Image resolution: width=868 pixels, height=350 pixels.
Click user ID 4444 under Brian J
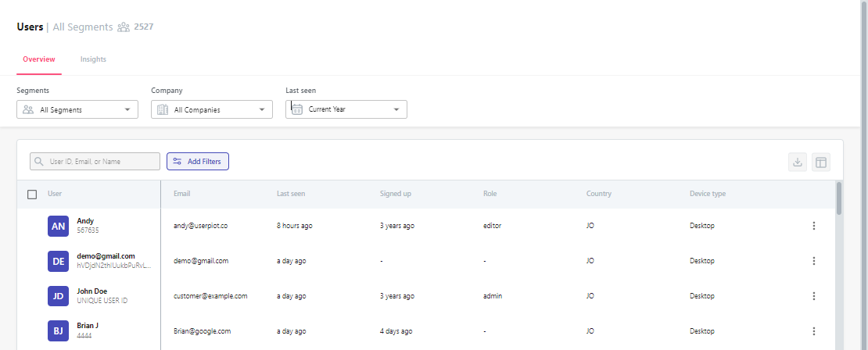click(x=84, y=336)
